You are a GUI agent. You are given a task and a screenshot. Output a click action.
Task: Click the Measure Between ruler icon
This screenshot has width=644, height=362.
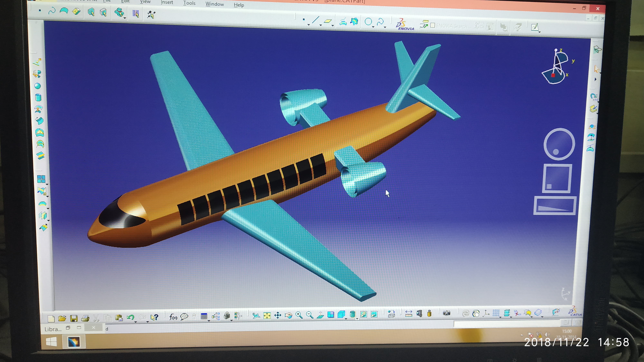[x=408, y=314]
